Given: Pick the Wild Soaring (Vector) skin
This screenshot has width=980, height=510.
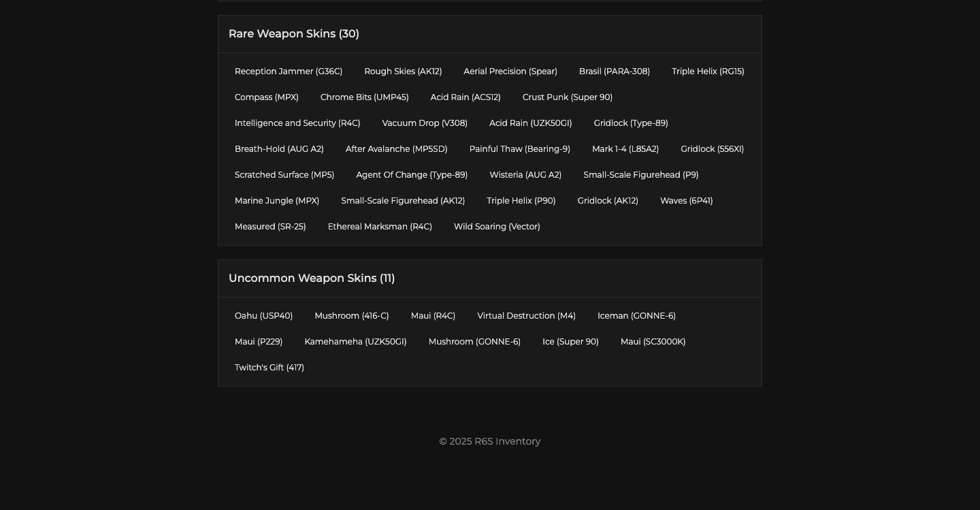Looking at the screenshot, I should click(497, 227).
